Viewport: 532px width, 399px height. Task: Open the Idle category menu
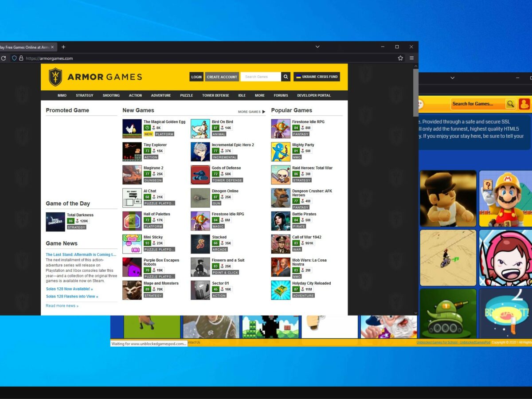242,95
